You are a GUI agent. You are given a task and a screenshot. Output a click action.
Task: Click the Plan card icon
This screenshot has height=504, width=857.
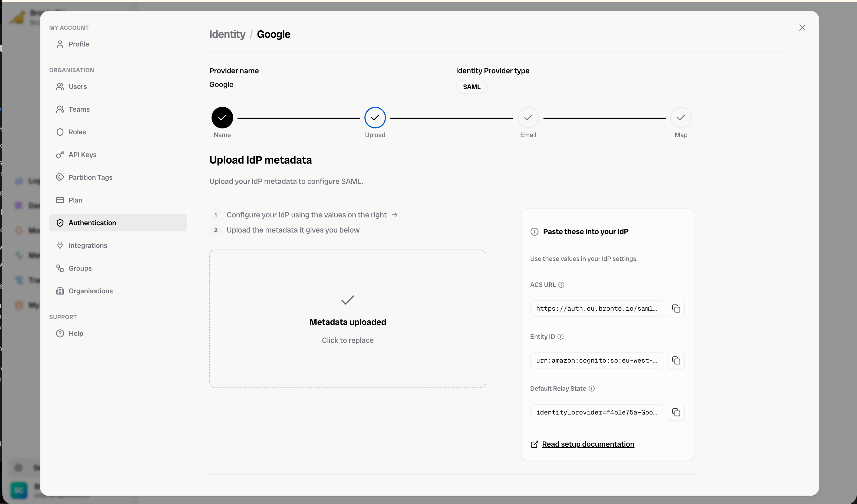pos(60,200)
